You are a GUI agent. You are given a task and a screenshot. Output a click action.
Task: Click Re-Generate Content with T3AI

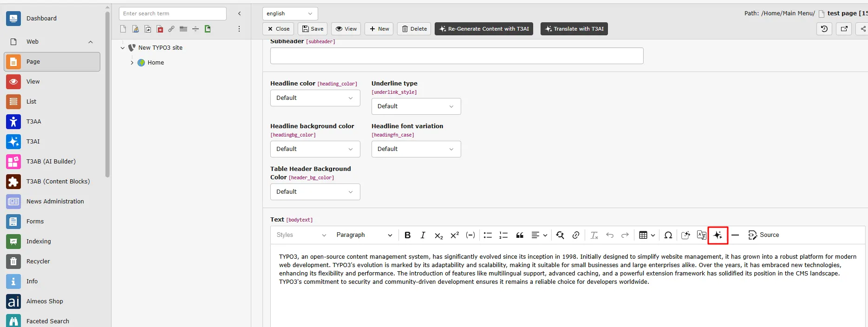[x=484, y=29]
